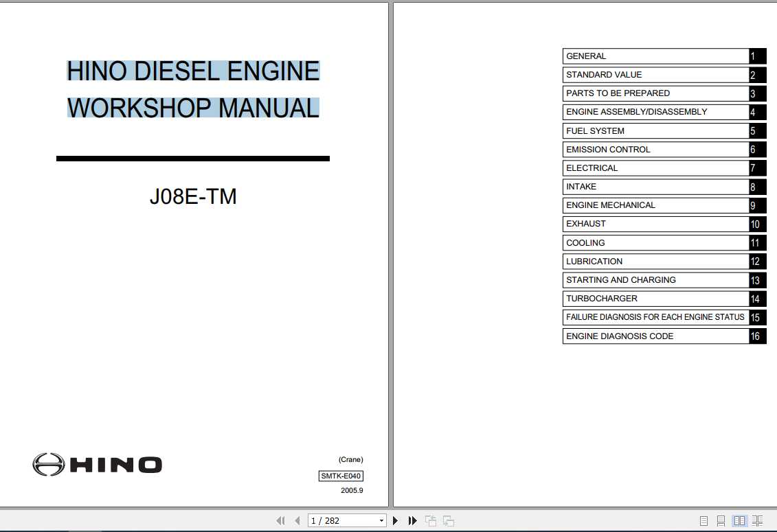Click the previous view icon
The height and width of the screenshot is (532, 777).
click(431, 520)
